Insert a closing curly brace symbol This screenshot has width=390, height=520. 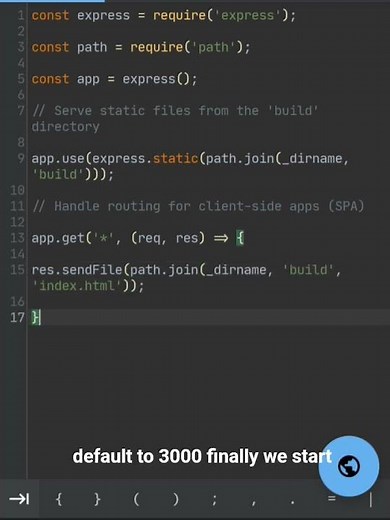pyautogui.click(x=97, y=499)
